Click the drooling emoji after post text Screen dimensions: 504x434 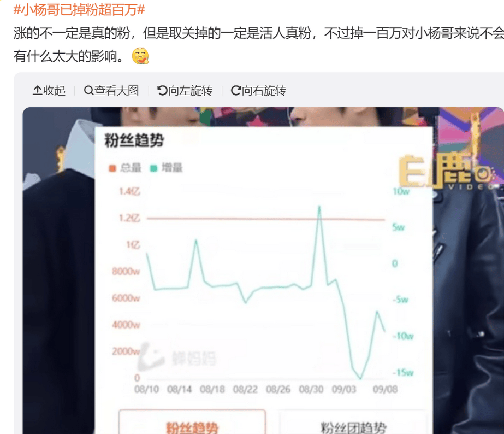point(140,56)
